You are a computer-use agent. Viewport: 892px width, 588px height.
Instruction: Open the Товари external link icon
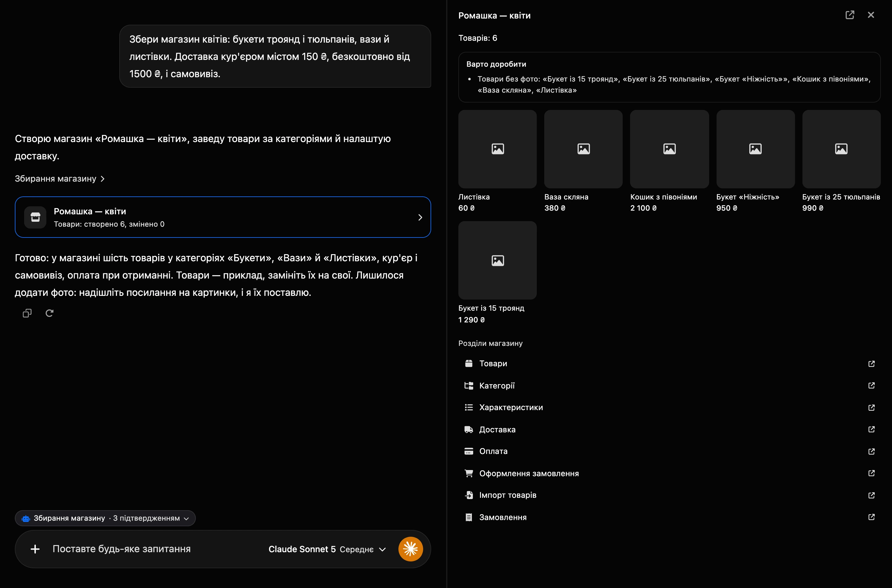871,364
